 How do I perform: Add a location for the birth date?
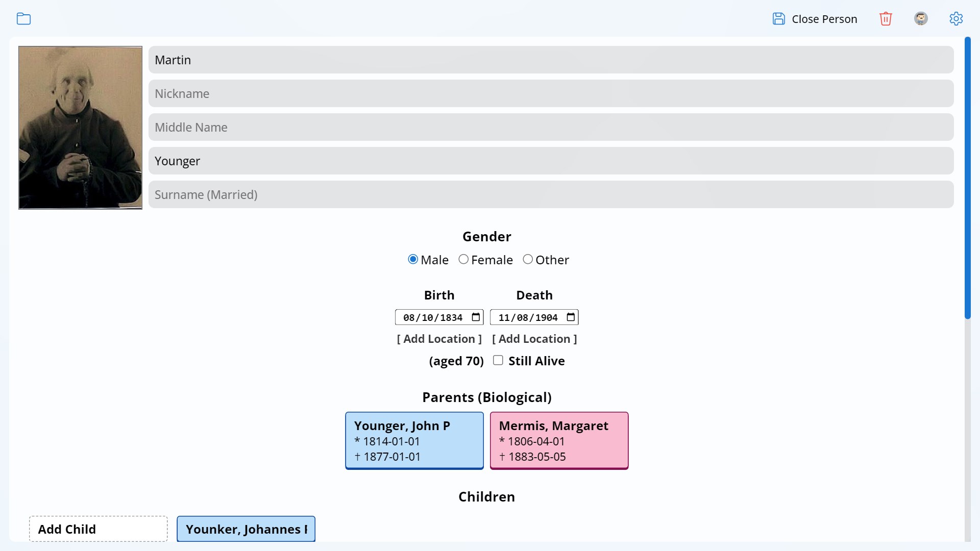(439, 339)
